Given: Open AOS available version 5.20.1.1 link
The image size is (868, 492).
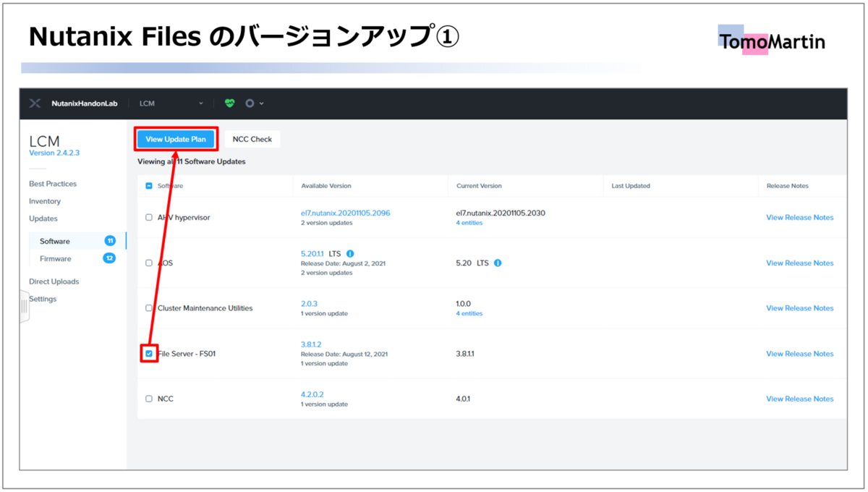Looking at the screenshot, I should [313, 254].
